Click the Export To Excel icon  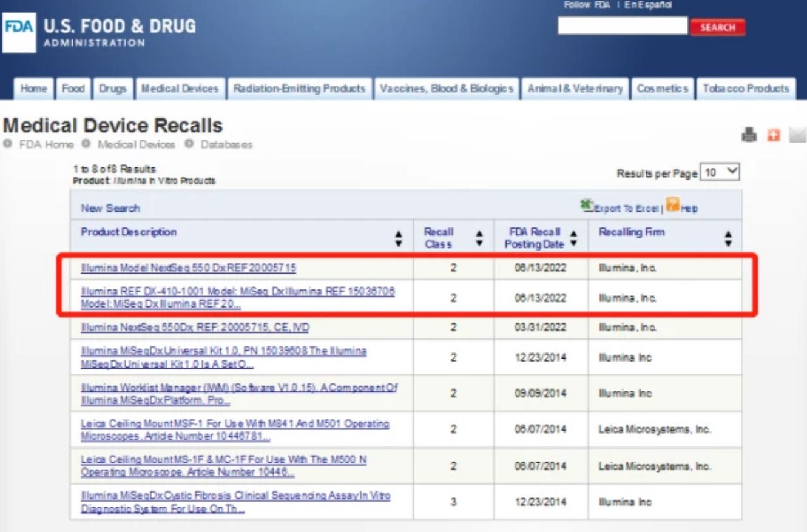click(586, 206)
